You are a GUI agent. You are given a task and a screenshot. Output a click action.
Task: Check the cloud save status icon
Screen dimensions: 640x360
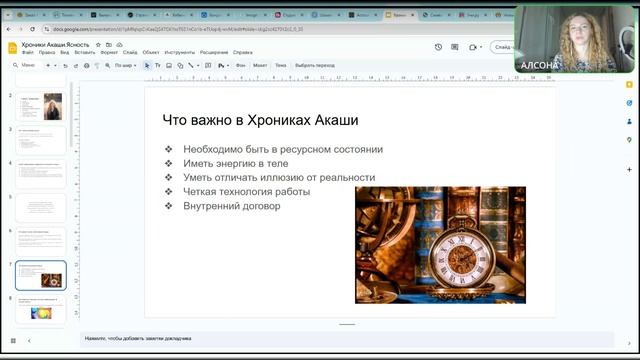tap(119, 44)
